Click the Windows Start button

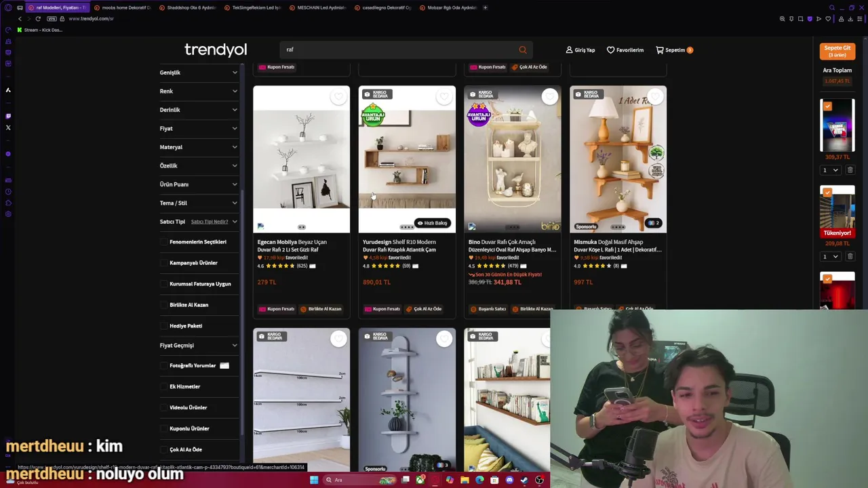(314, 480)
